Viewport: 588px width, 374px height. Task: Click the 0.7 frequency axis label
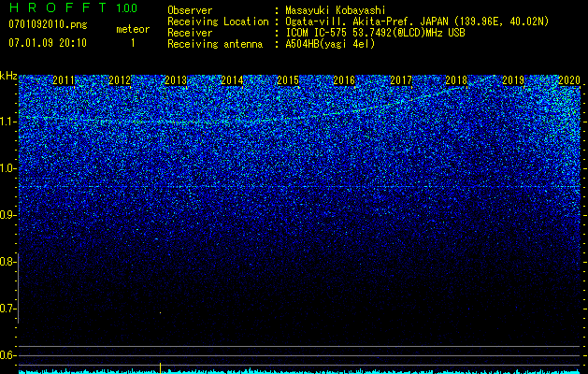click(7, 309)
